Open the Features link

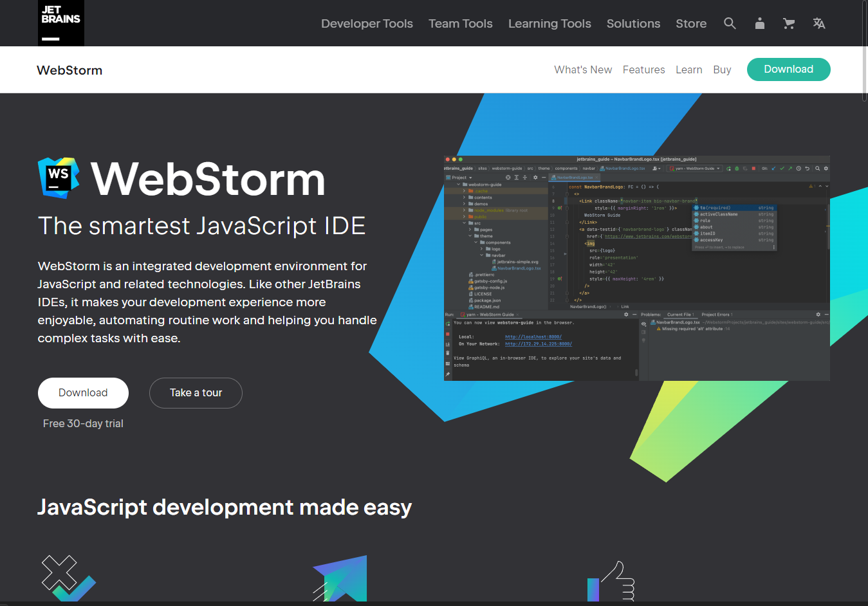pyautogui.click(x=643, y=69)
